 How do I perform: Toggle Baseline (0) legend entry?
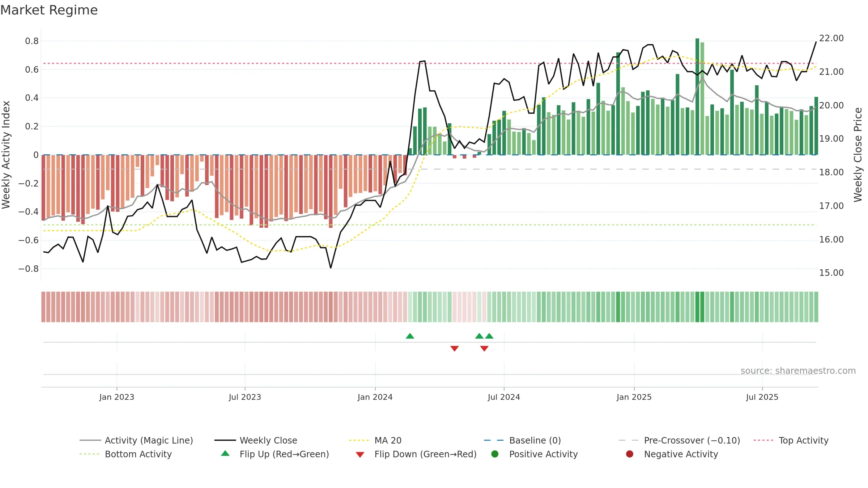[522, 440]
